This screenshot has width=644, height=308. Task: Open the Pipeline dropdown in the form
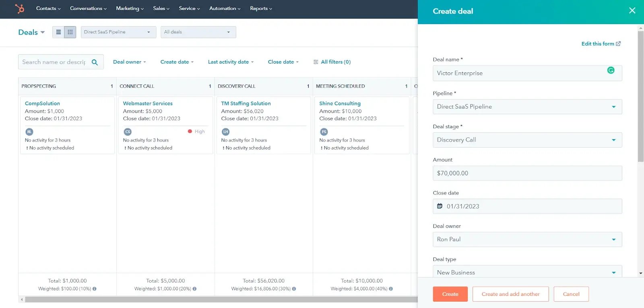(527, 107)
